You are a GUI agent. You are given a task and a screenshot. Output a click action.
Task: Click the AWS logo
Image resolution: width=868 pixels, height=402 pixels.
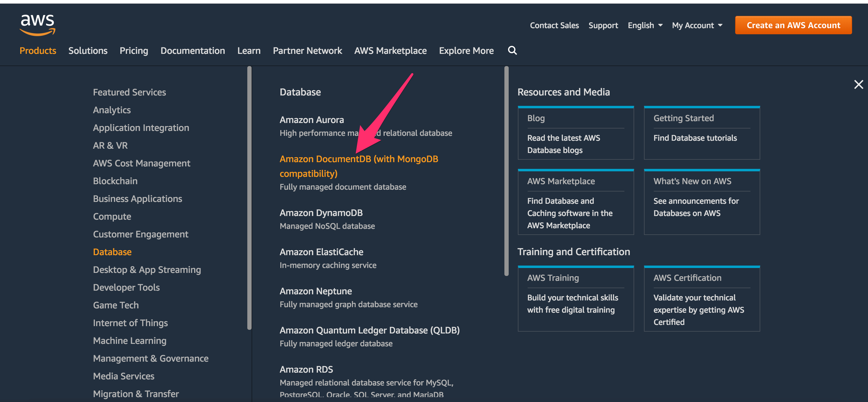click(x=37, y=25)
